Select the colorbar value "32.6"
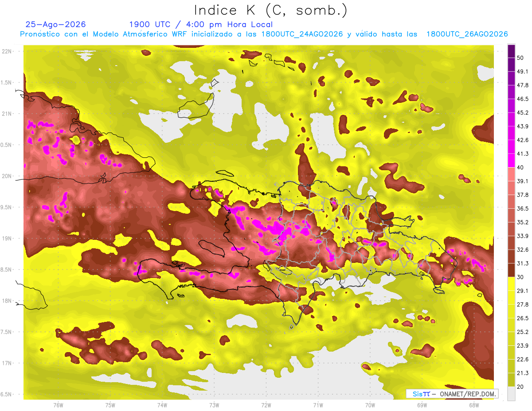This screenshot has height=411, width=532. click(x=523, y=250)
